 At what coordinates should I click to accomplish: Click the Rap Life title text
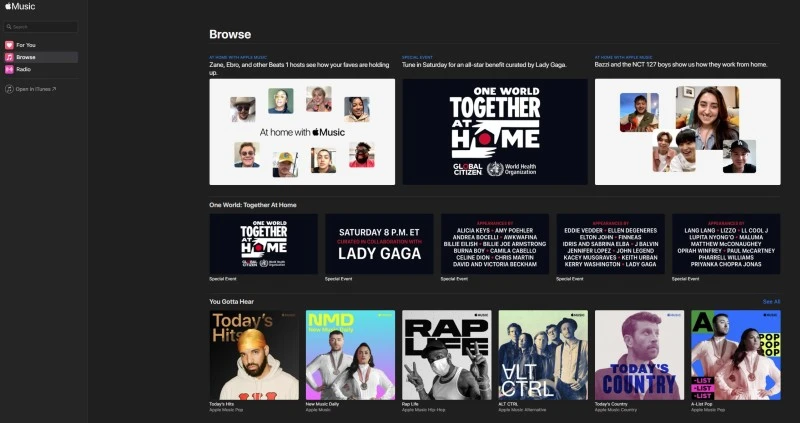pos(410,404)
